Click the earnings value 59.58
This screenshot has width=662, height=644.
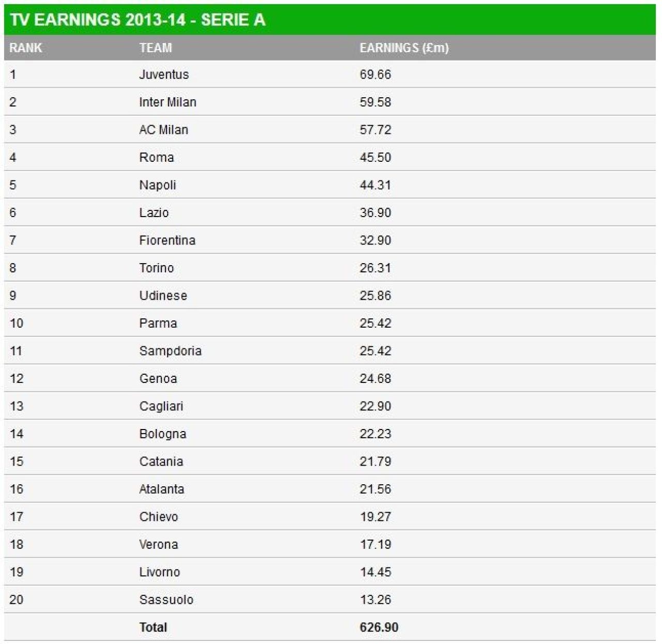375,102
